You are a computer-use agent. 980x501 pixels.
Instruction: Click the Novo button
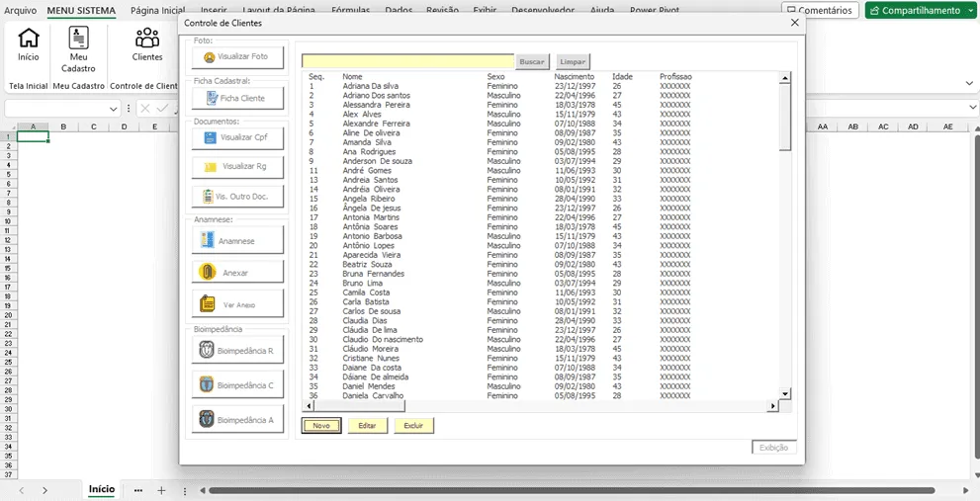pos(321,426)
